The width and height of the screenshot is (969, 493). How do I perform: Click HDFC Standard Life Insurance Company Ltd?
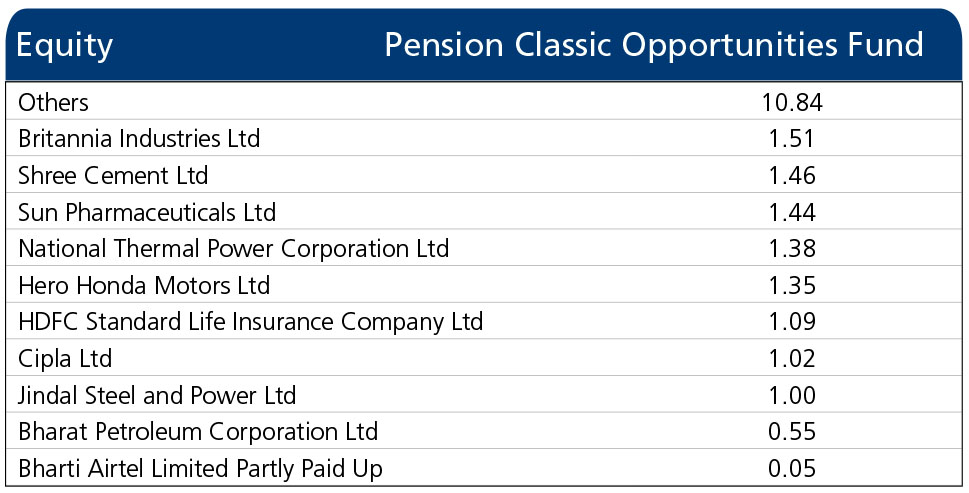pyautogui.click(x=250, y=322)
